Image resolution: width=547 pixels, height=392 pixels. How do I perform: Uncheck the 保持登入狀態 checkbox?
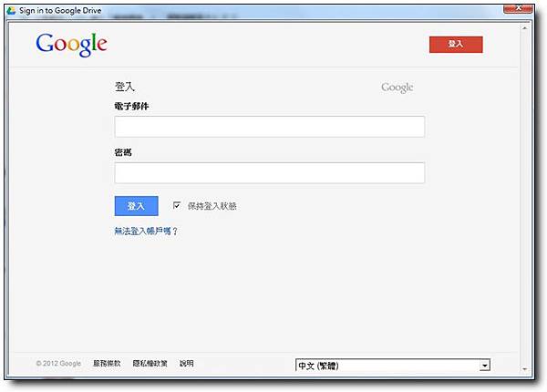click(x=177, y=205)
